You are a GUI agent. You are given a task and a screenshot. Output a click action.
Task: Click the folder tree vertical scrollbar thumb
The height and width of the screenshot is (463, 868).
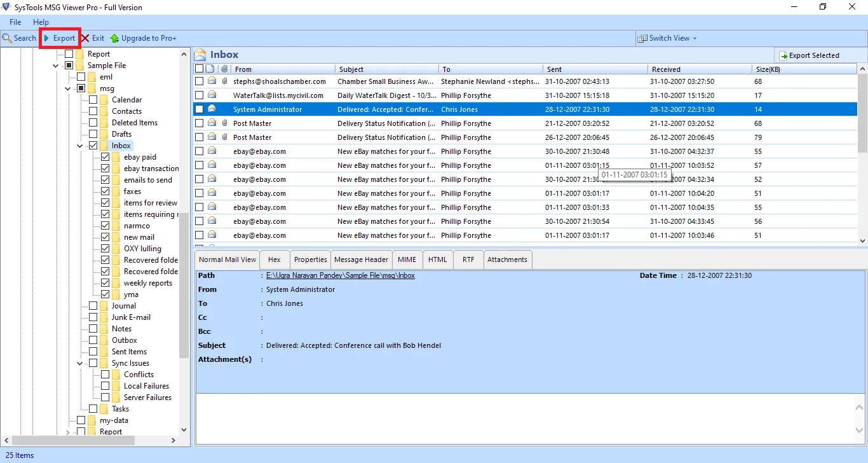(184, 286)
